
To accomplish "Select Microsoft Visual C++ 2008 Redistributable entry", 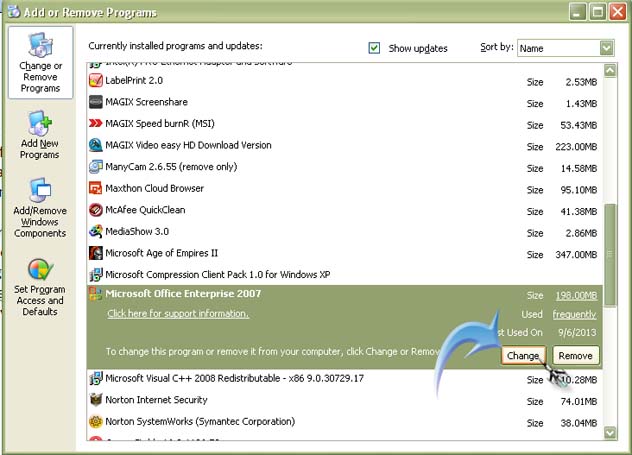I will coord(236,379).
